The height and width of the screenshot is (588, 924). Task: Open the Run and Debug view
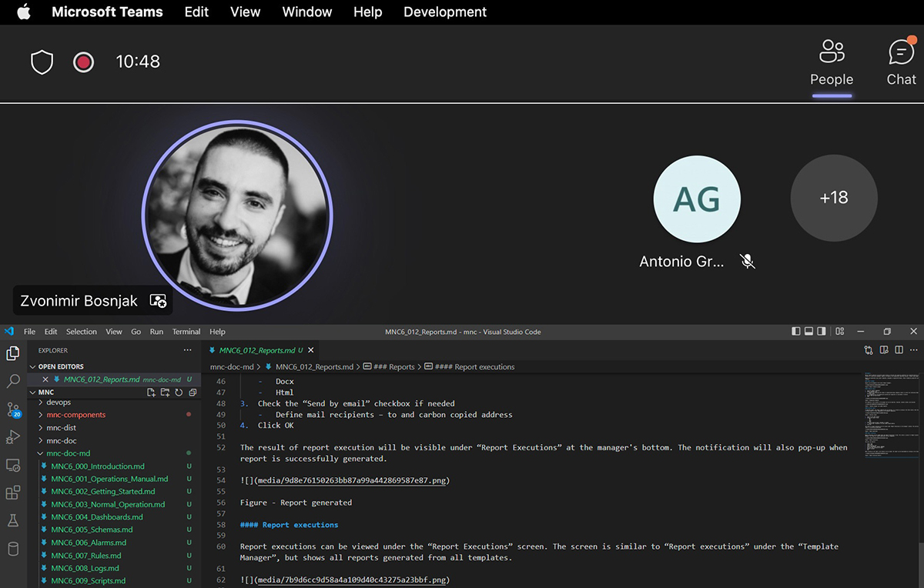[13, 437]
